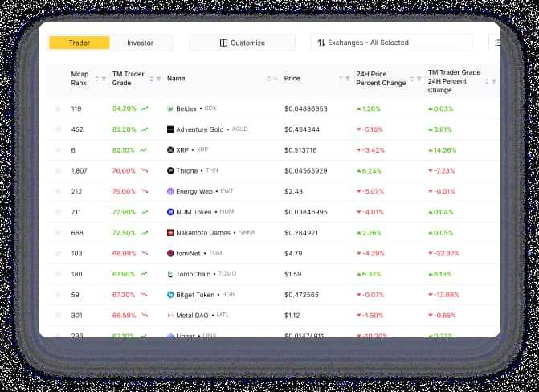Filter TM Trader Grade 24H Percent Change column

coord(494,81)
